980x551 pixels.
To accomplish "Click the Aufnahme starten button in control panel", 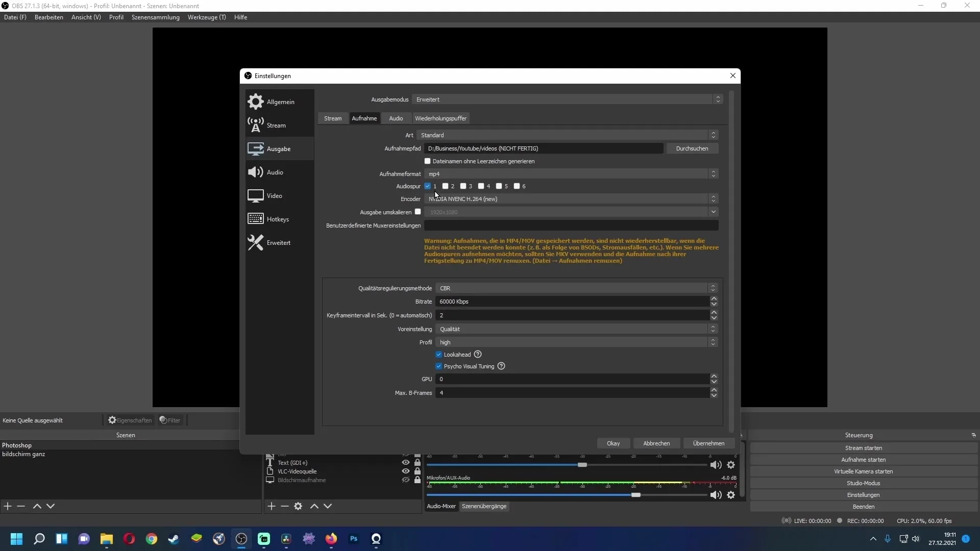I will [x=864, y=460].
